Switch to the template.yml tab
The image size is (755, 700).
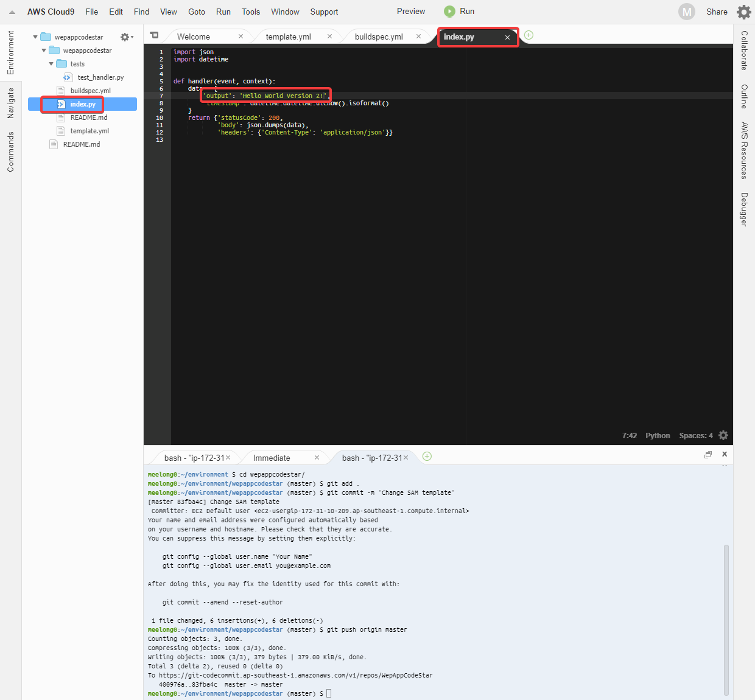(289, 37)
